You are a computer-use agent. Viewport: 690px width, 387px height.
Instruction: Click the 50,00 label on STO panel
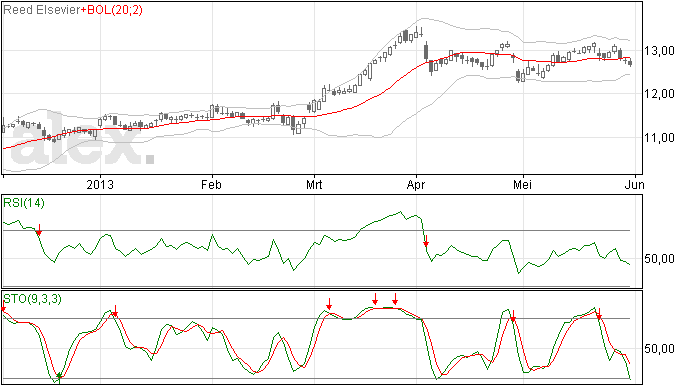[x=659, y=349]
